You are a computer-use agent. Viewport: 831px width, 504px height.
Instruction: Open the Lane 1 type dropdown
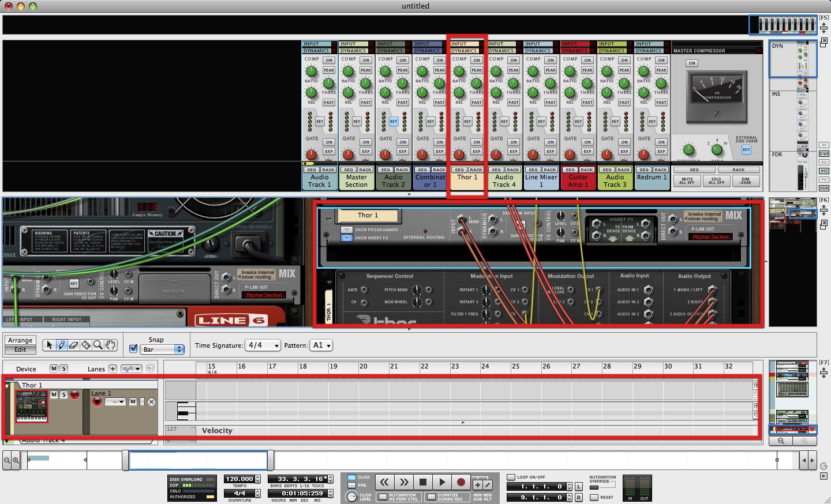point(115,402)
